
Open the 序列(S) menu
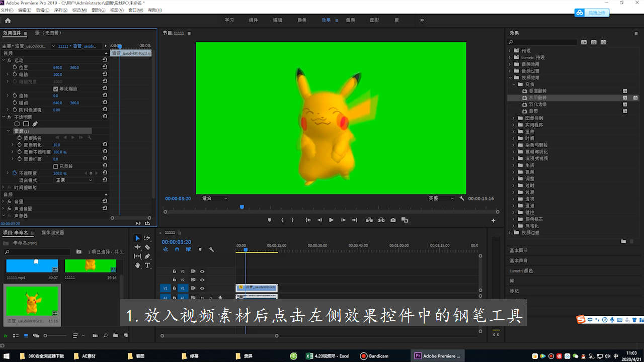(61, 10)
